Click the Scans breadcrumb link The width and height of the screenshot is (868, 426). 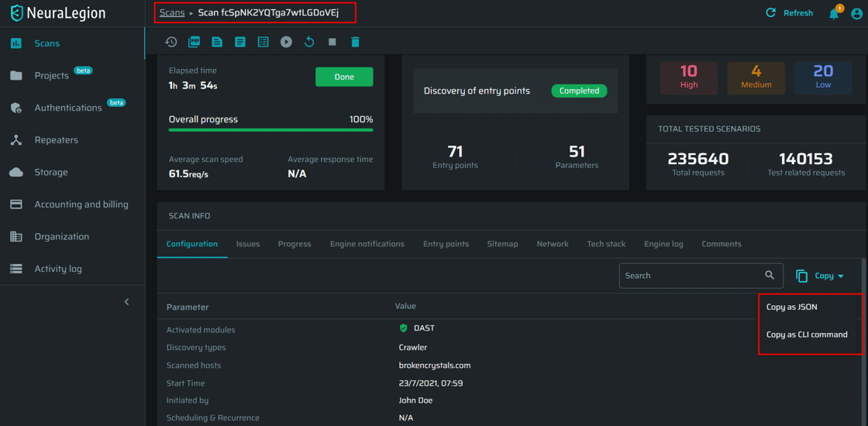click(x=171, y=12)
